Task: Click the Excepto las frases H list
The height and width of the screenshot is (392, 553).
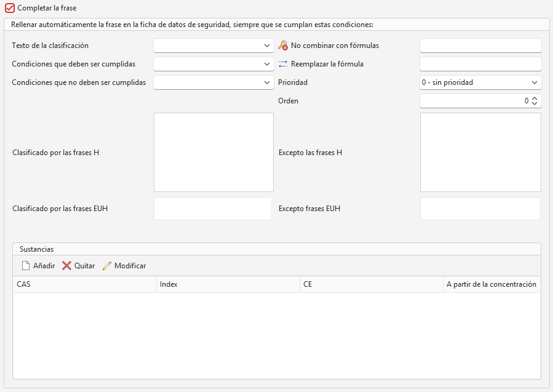Action: [480, 153]
